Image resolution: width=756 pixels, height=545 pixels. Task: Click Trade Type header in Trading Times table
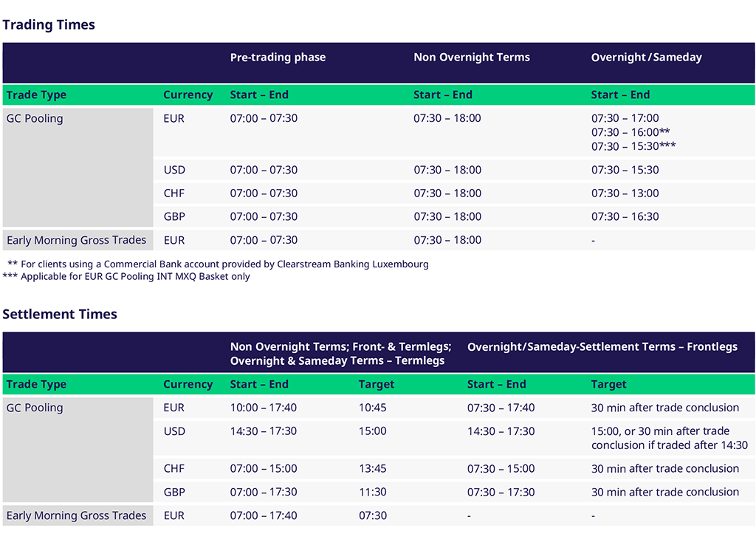pyautogui.click(x=36, y=95)
